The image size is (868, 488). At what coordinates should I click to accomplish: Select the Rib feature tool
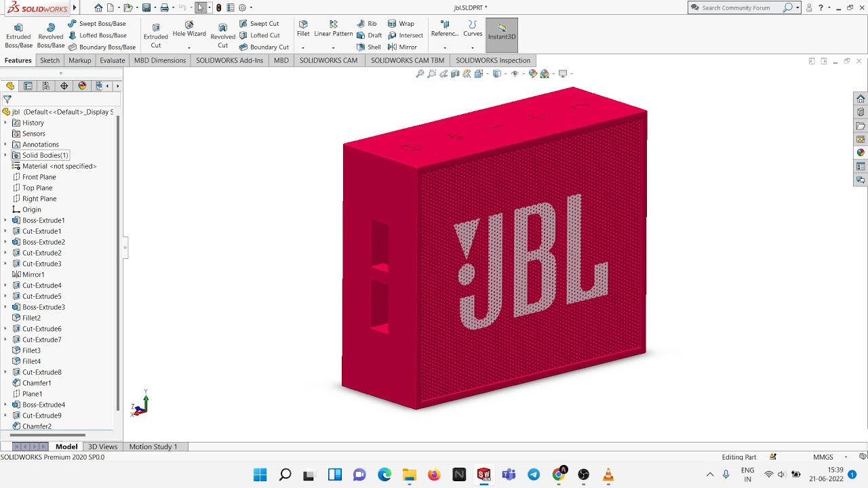point(367,24)
